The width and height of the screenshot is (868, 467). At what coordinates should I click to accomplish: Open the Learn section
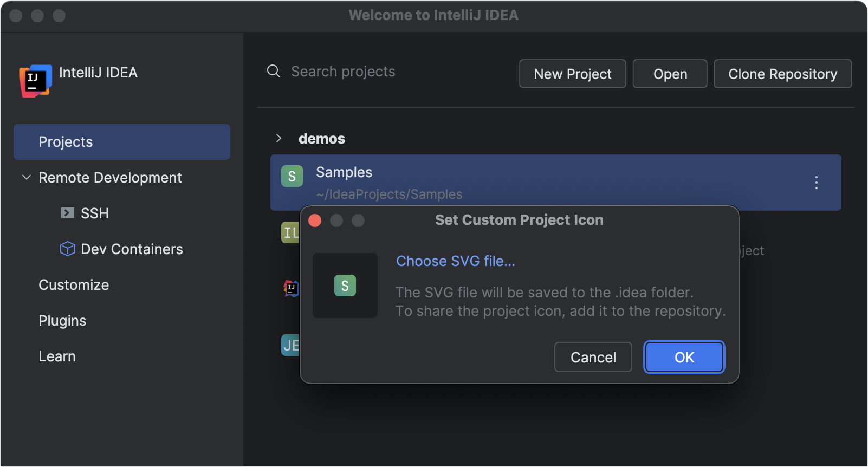pos(57,356)
